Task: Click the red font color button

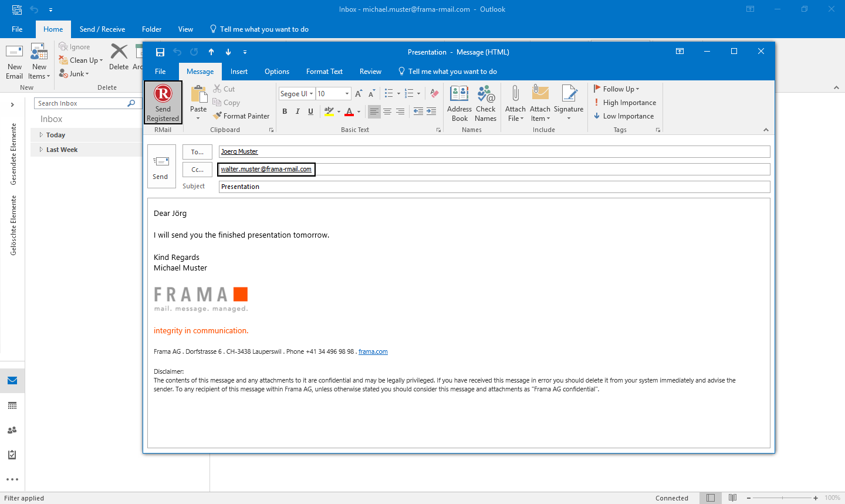Action: pos(350,111)
